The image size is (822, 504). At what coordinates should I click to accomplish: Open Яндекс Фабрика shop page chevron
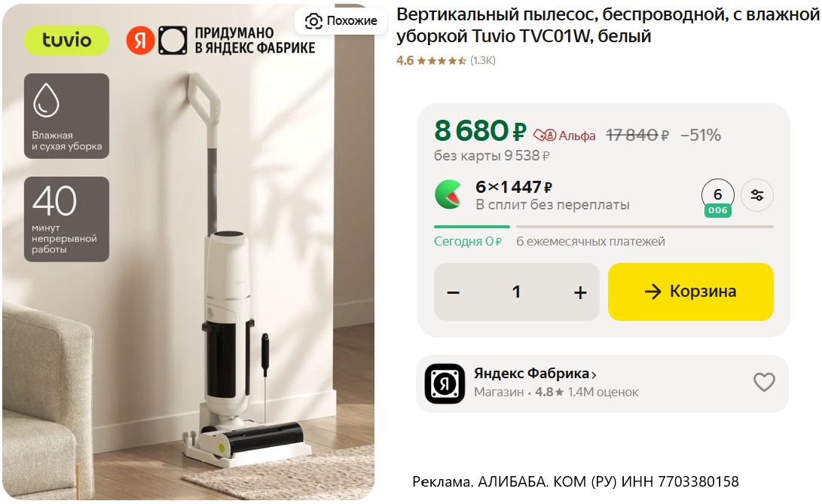594,375
